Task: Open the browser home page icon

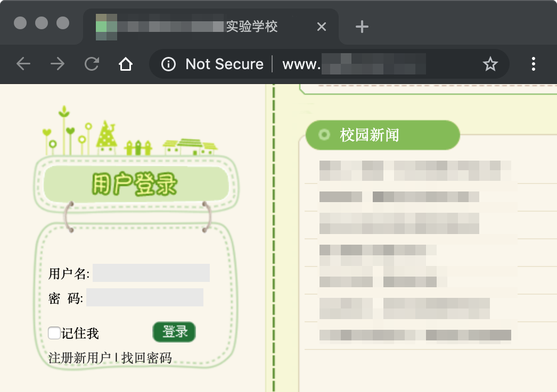Action: point(126,64)
